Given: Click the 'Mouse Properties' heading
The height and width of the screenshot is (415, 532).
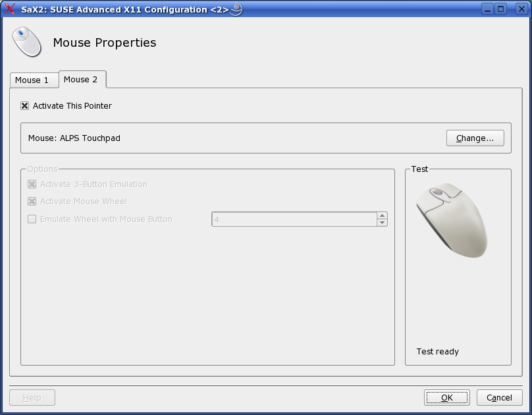Looking at the screenshot, I should point(105,43).
